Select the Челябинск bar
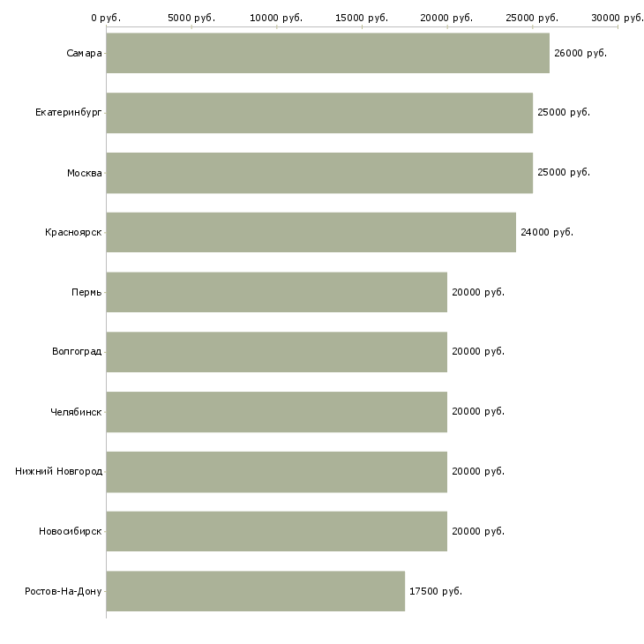644x644 pixels. 277,412
